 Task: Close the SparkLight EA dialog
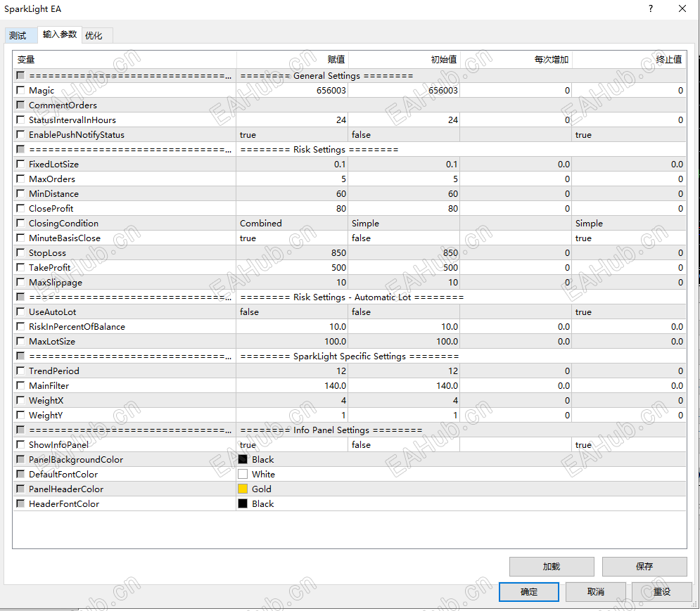coord(682,8)
